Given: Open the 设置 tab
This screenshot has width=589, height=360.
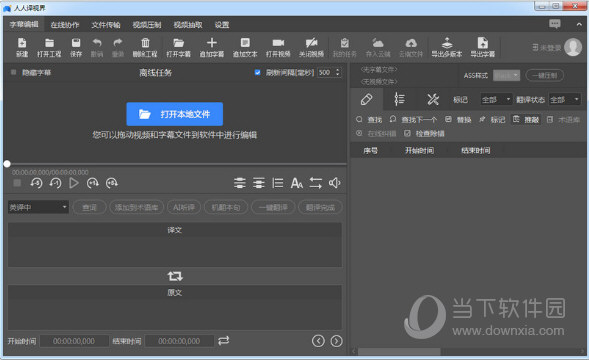Looking at the screenshot, I should 222,25.
